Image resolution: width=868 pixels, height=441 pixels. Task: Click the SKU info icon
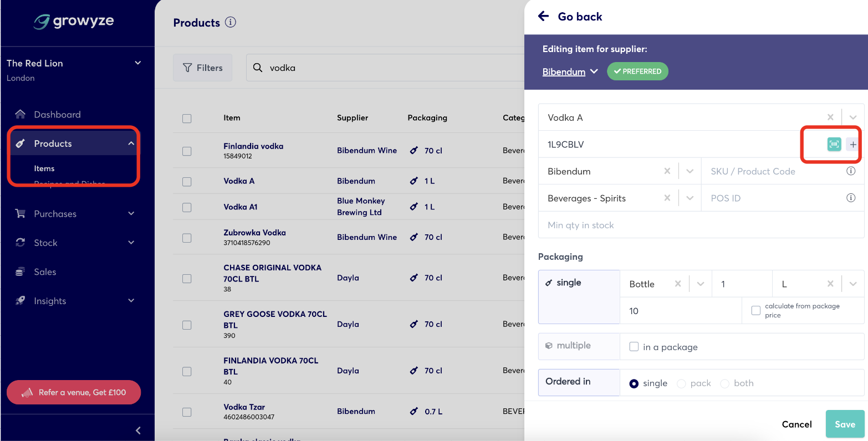(x=851, y=171)
